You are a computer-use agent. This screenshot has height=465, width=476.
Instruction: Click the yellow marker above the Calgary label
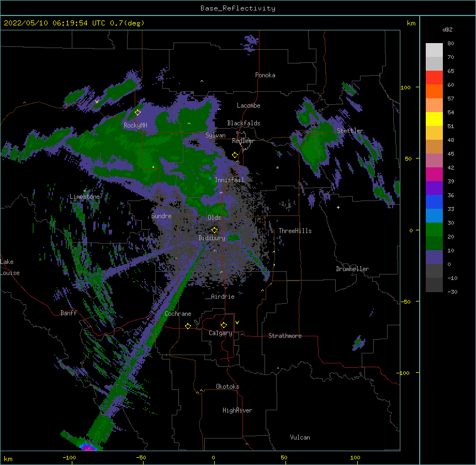[224, 325]
